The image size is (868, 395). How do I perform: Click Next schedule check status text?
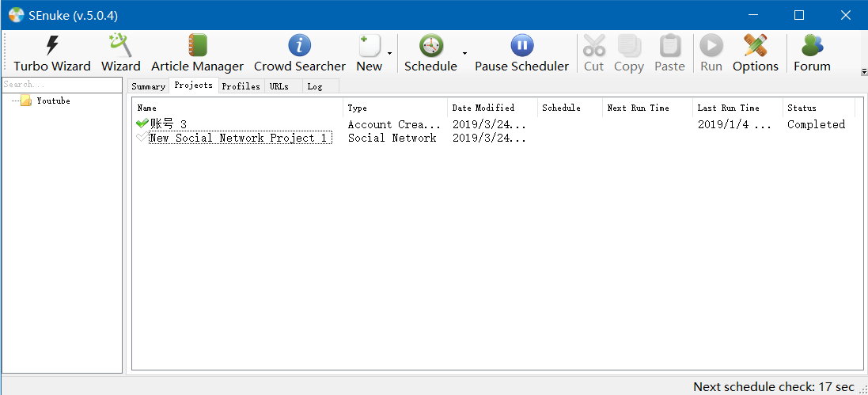click(x=774, y=387)
